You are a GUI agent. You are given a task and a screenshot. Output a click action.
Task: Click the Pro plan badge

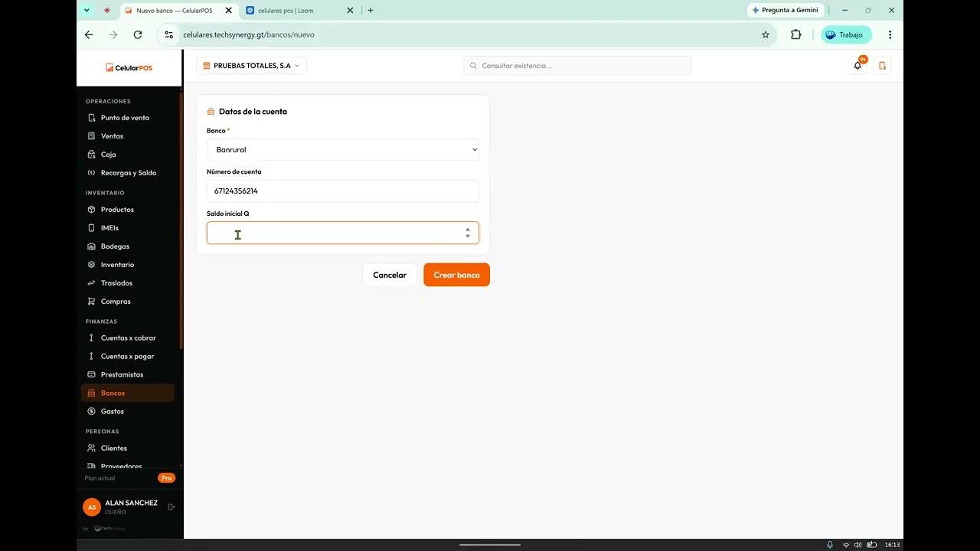(x=166, y=478)
